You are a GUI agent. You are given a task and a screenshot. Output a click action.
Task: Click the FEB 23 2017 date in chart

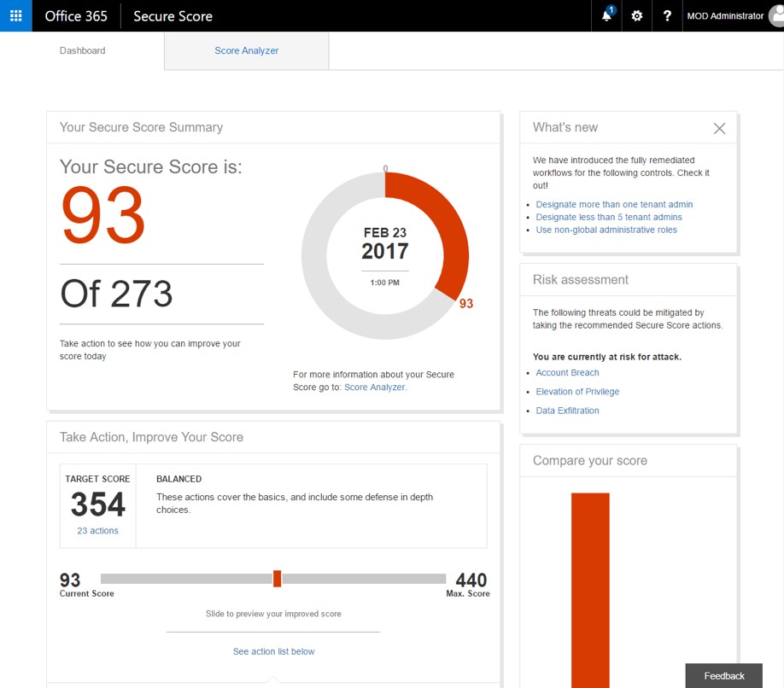pos(385,244)
